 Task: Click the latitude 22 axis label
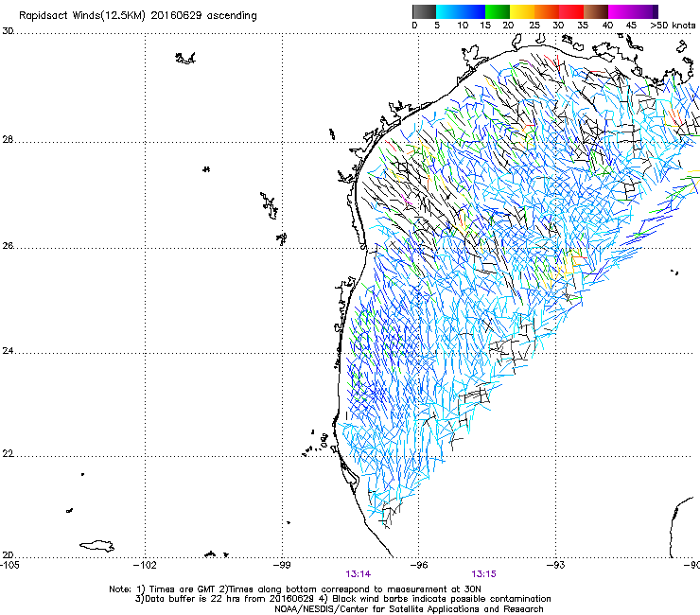(x=8, y=454)
